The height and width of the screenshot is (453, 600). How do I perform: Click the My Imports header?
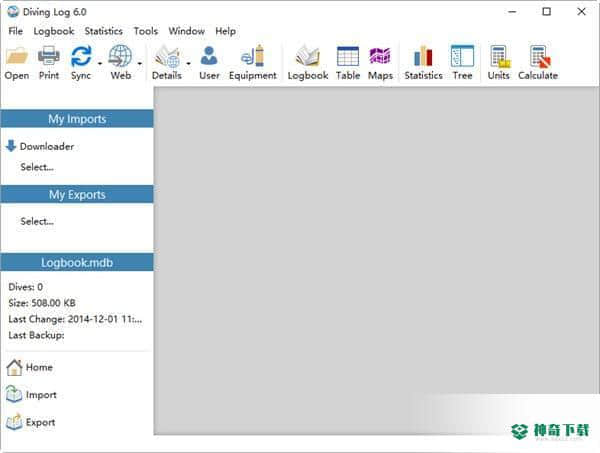(x=77, y=119)
